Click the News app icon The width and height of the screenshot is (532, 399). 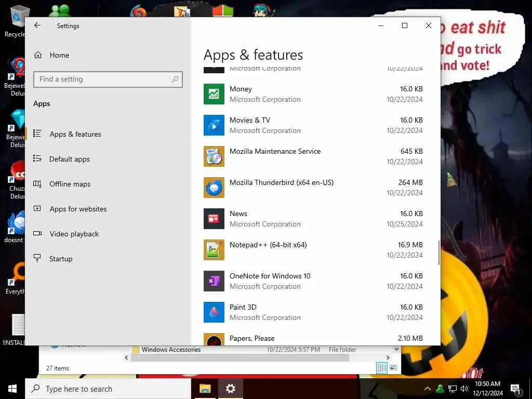tap(214, 219)
